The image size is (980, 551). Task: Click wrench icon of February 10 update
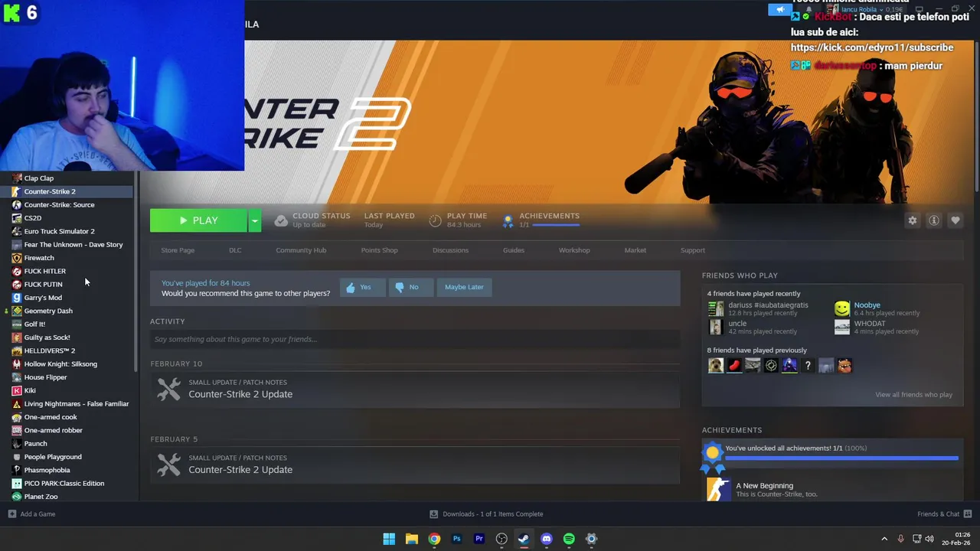pyautogui.click(x=168, y=389)
